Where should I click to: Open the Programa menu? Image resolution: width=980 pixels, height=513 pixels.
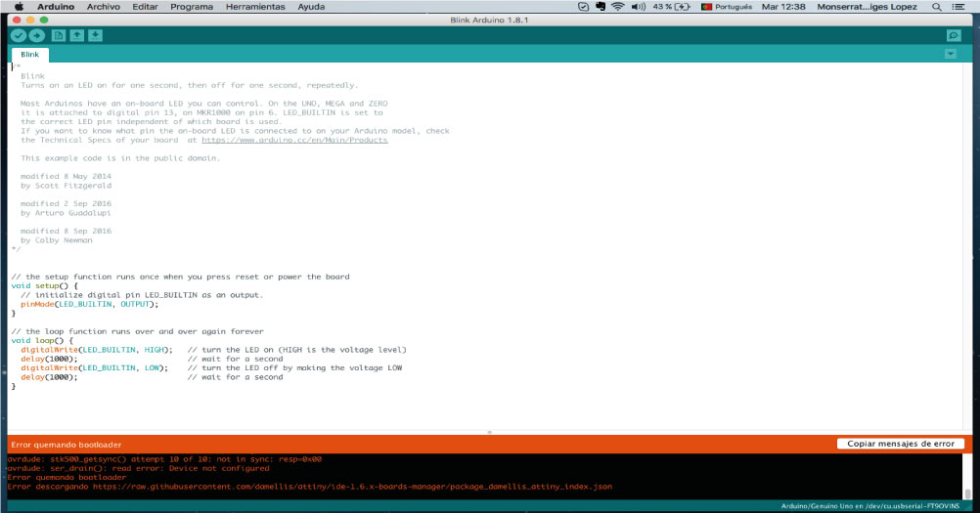(192, 6)
